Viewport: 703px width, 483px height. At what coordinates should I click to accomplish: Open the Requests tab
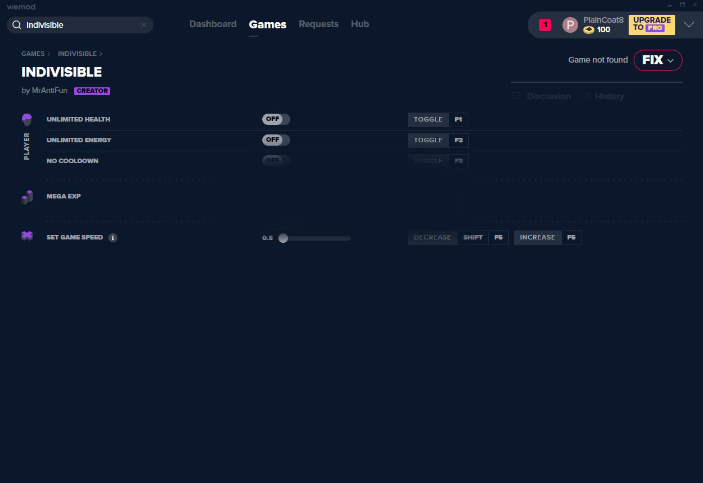318,24
